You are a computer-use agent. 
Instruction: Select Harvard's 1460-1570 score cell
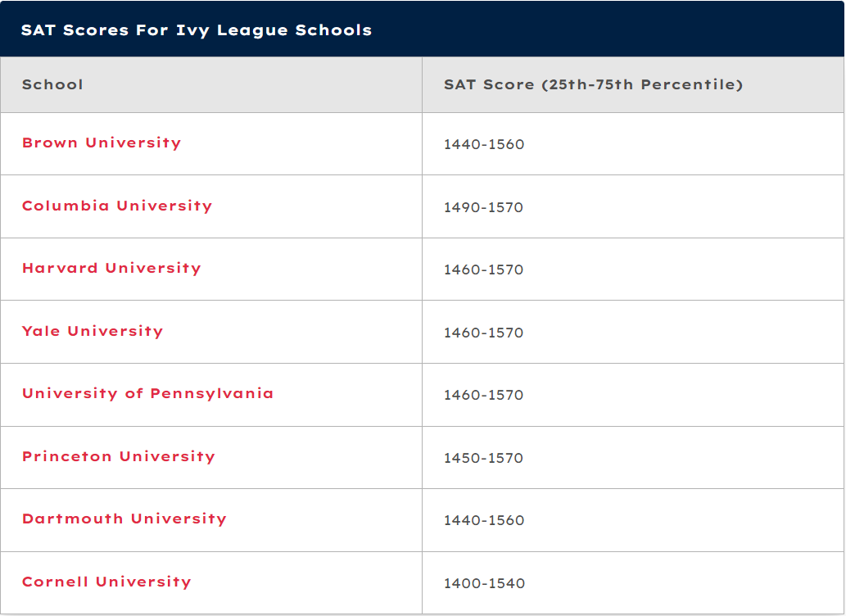(633, 269)
